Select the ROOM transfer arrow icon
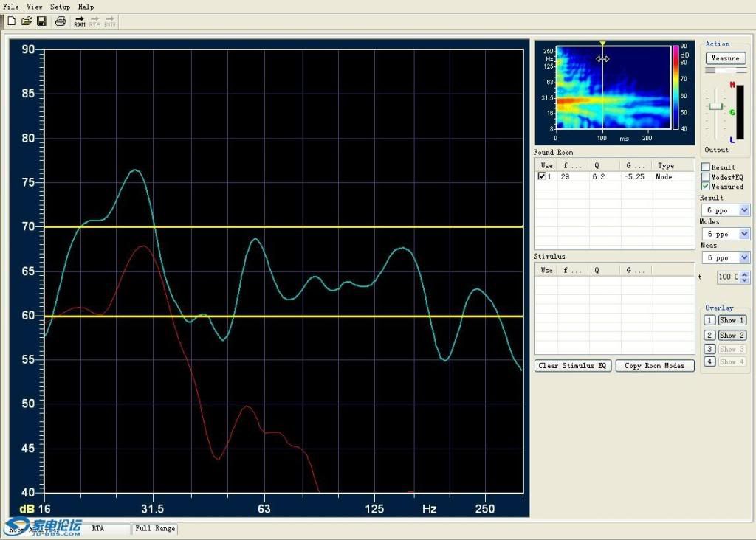Screen dimensions: 756x540 tap(80, 21)
